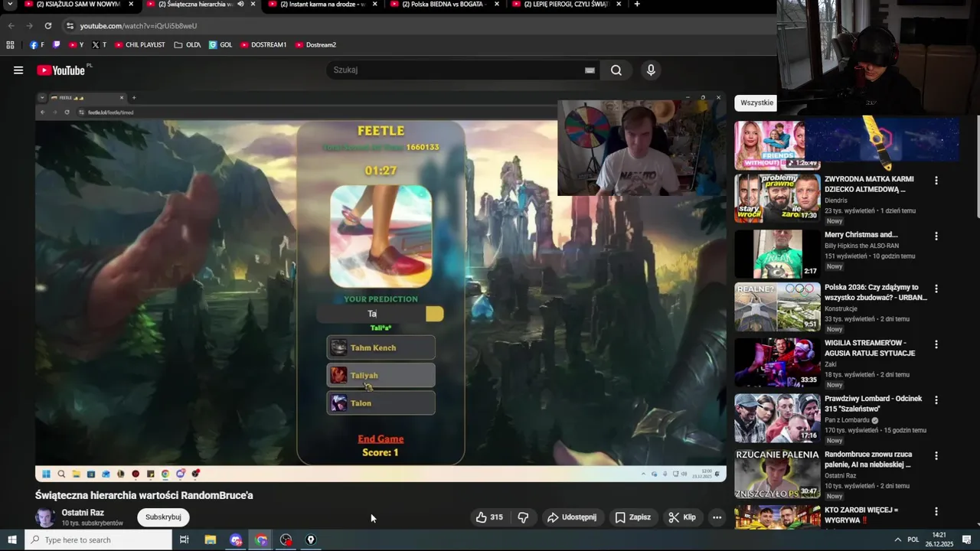The image size is (980, 551).
Task: Show hidden system tray icons chevron
Action: point(898,540)
